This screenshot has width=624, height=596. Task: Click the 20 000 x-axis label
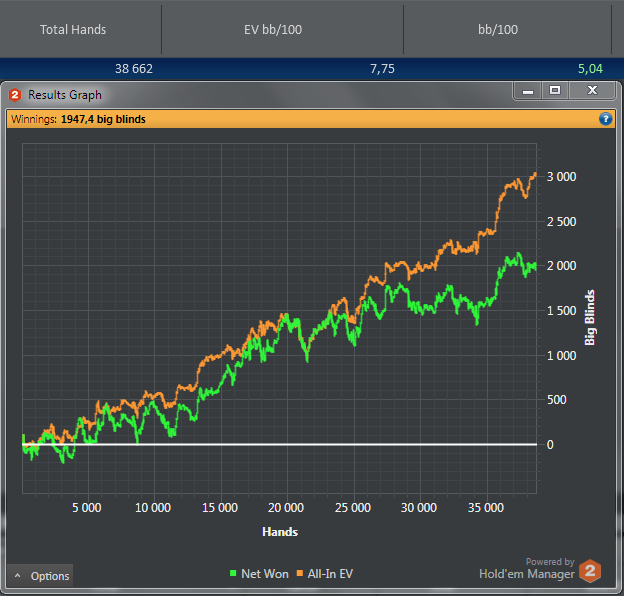coord(286,508)
